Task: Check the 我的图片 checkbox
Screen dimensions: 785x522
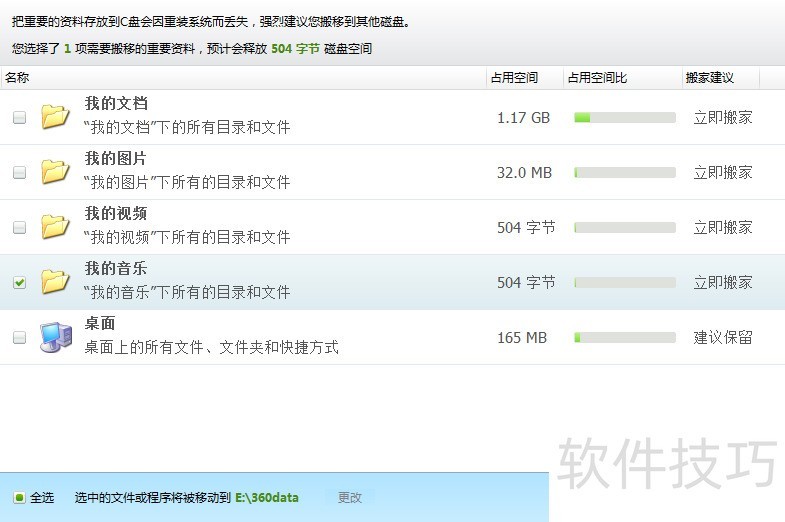Action: (x=20, y=173)
